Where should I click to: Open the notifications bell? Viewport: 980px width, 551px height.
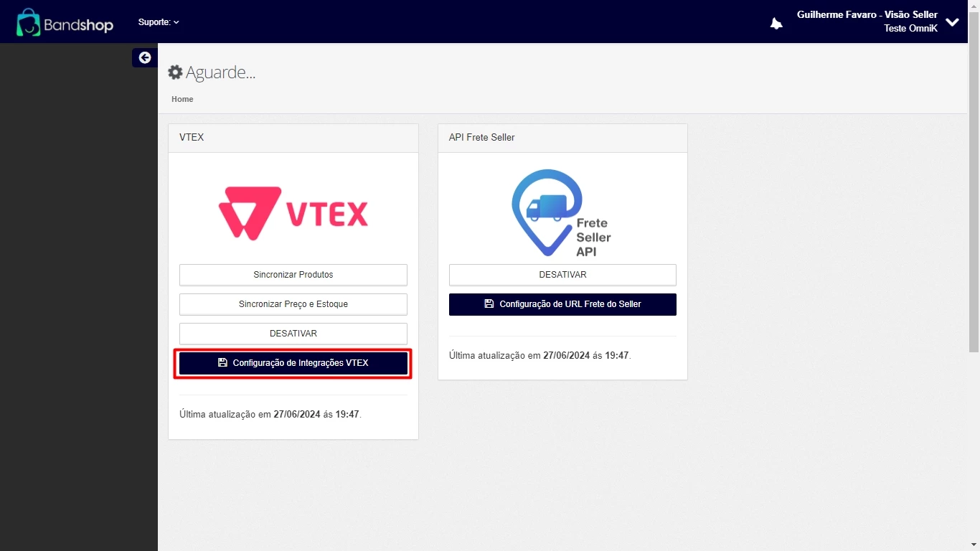click(x=776, y=23)
